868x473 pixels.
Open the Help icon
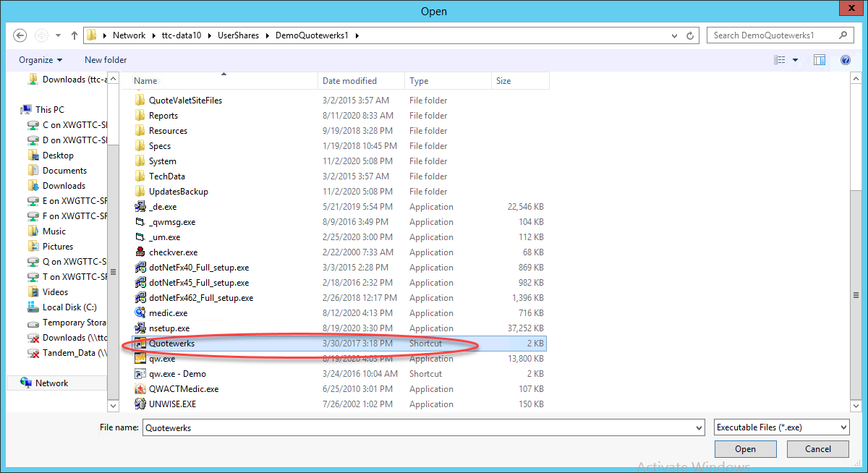(844, 60)
